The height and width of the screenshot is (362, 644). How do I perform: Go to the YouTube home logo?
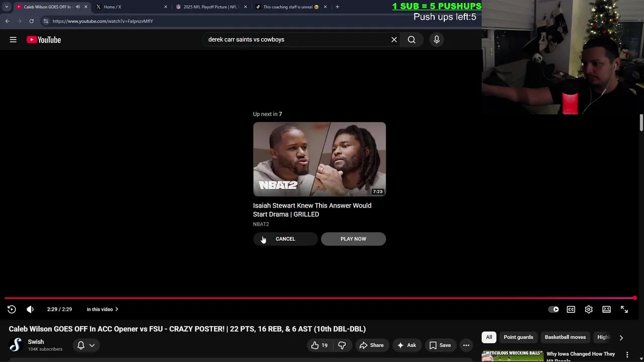coord(44,40)
